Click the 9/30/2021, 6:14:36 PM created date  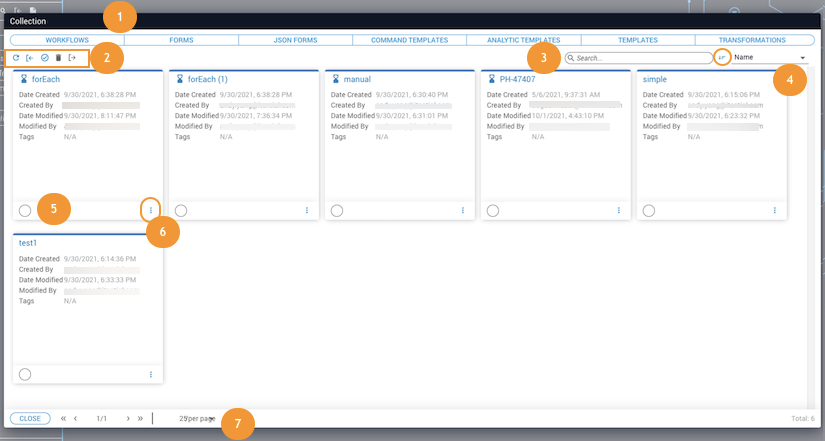click(100, 259)
